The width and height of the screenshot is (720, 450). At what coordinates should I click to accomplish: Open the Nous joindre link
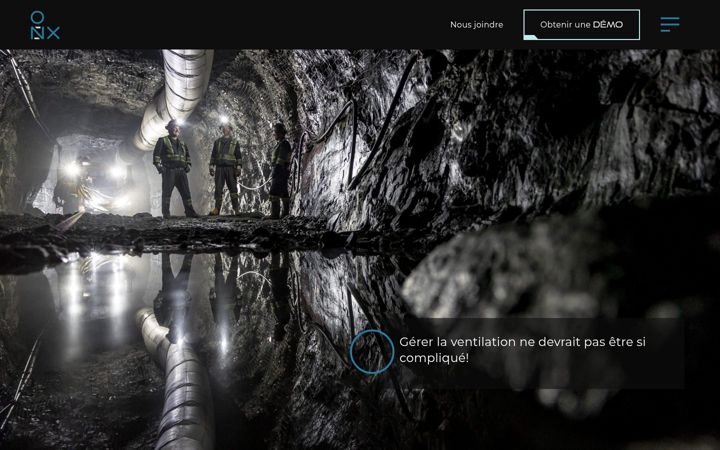pyautogui.click(x=476, y=25)
